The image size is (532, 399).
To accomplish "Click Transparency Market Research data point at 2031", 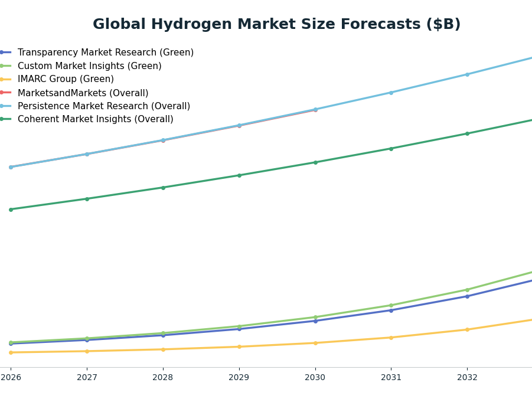I will [391, 310].
